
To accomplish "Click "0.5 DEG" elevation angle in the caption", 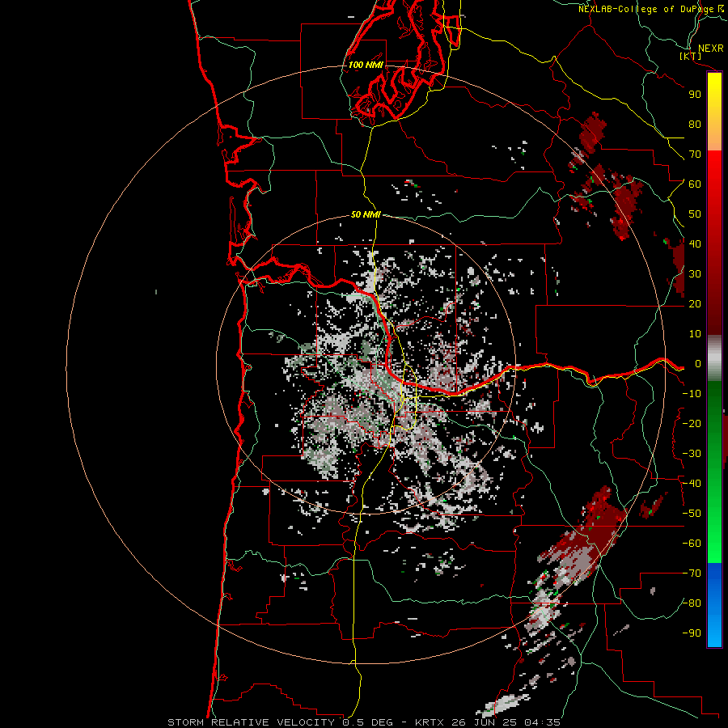I will tap(368, 722).
